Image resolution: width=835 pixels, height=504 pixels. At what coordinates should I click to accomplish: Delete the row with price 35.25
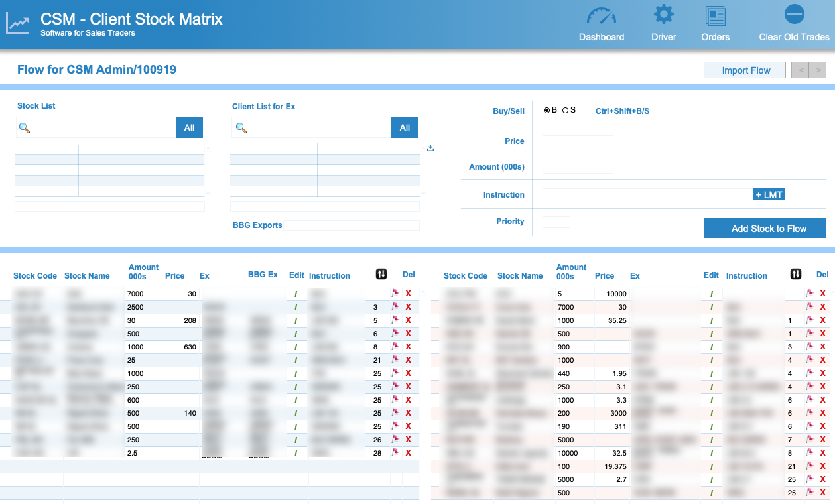(x=823, y=320)
